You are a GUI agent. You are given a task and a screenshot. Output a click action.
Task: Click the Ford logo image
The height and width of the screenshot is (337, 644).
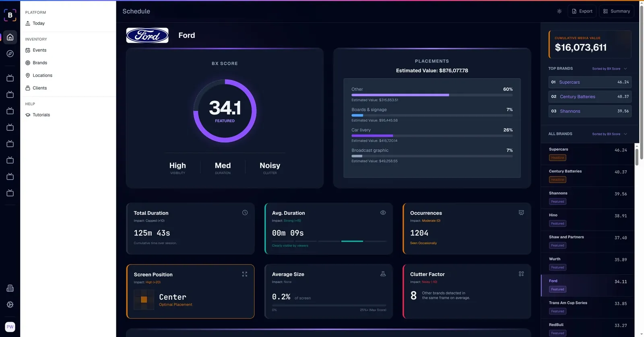[x=147, y=35]
